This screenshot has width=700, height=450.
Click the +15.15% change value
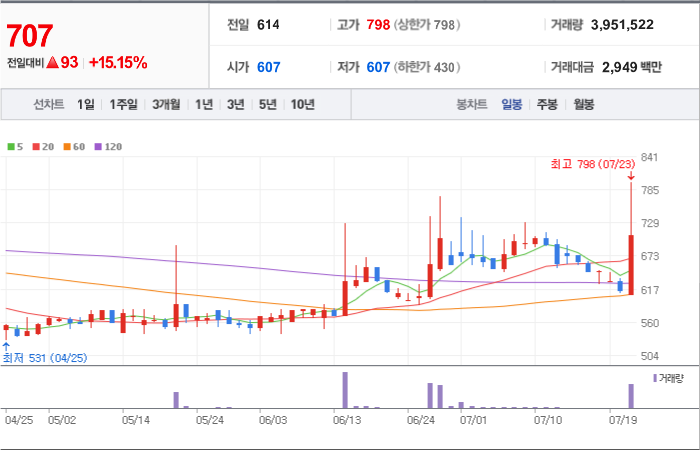pyautogui.click(x=118, y=63)
